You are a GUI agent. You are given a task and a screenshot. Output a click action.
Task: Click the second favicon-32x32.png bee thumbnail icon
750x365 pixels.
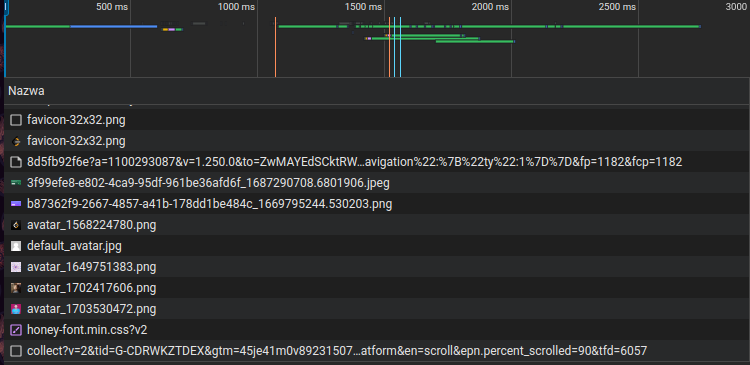[16, 141]
